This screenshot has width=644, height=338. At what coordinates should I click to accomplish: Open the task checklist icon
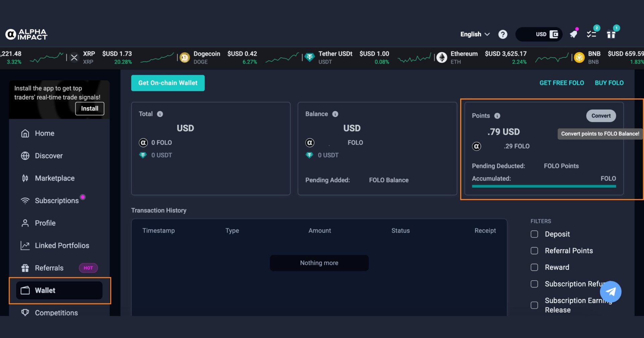pyautogui.click(x=591, y=34)
